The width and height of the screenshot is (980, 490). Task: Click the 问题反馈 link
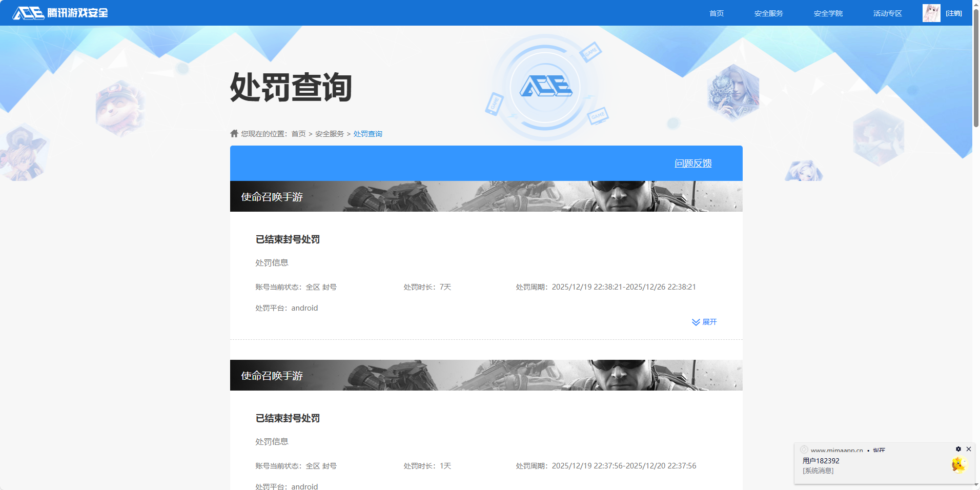tap(692, 163)
